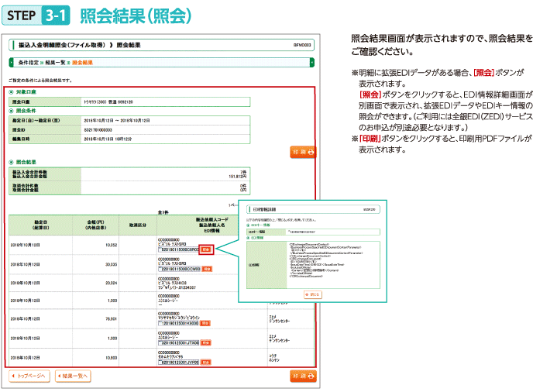
Task: Click the date in the 10,052 yen row
Action: point(25,245)
